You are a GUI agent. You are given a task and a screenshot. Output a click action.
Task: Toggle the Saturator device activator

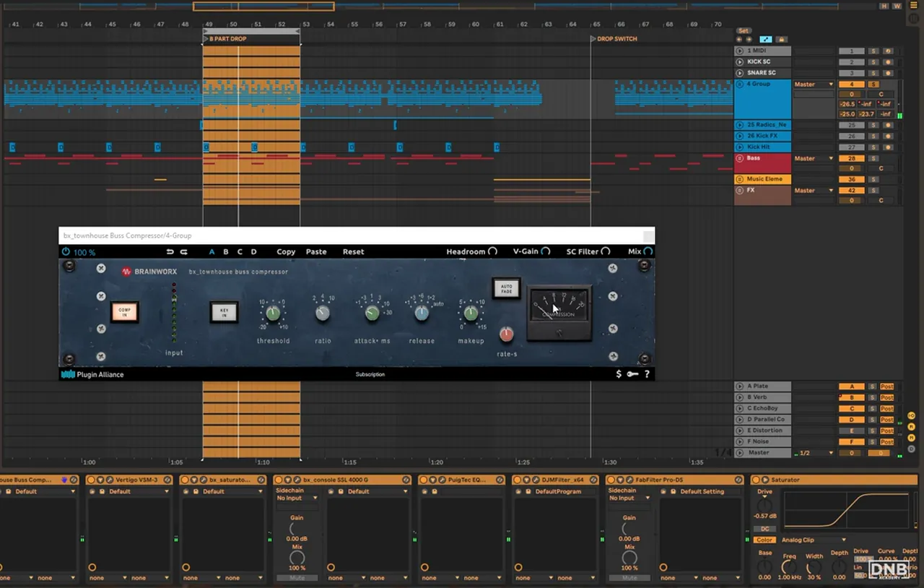(x=757, y=480)
